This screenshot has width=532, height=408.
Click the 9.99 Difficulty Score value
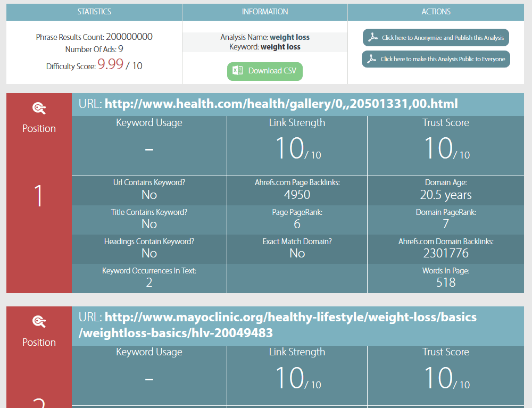(110, 64)
